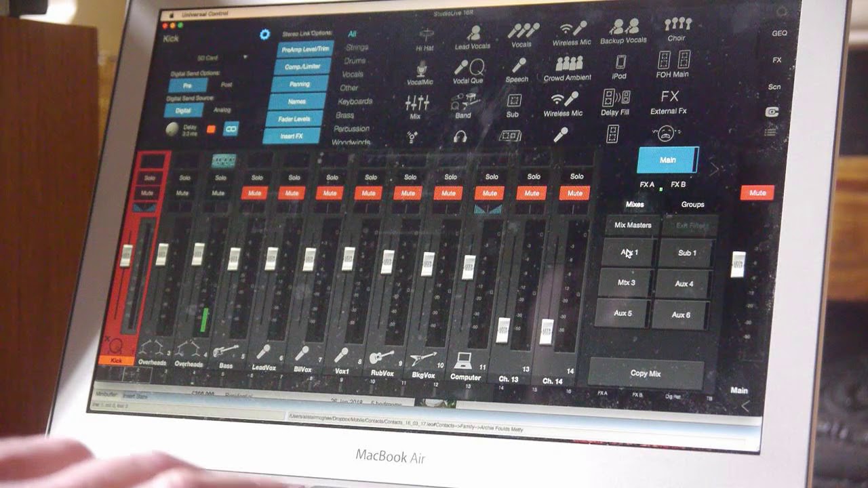868x488 pixels.
Task: Click the Computer laptop channel icon
Action: (x=465, y=361)
